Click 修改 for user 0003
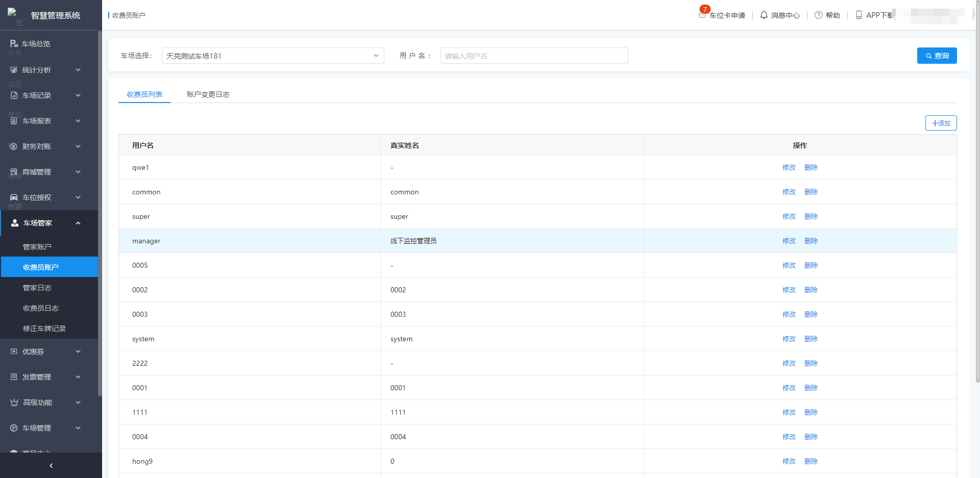The image size is (980, 478). click(x=789, y=314)
